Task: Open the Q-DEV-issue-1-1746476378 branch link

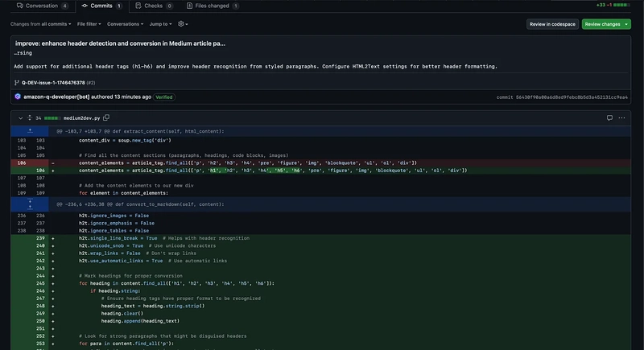Action: tap(52, 82)
